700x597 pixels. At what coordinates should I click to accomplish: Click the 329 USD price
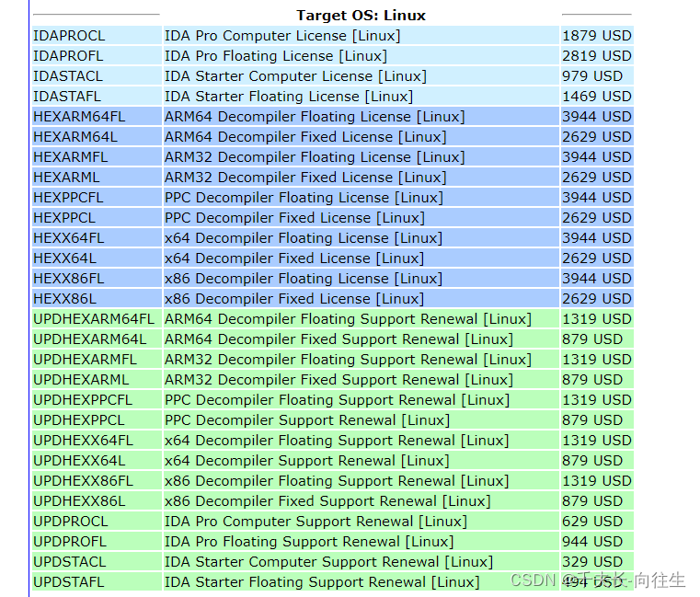coord(592,562)
